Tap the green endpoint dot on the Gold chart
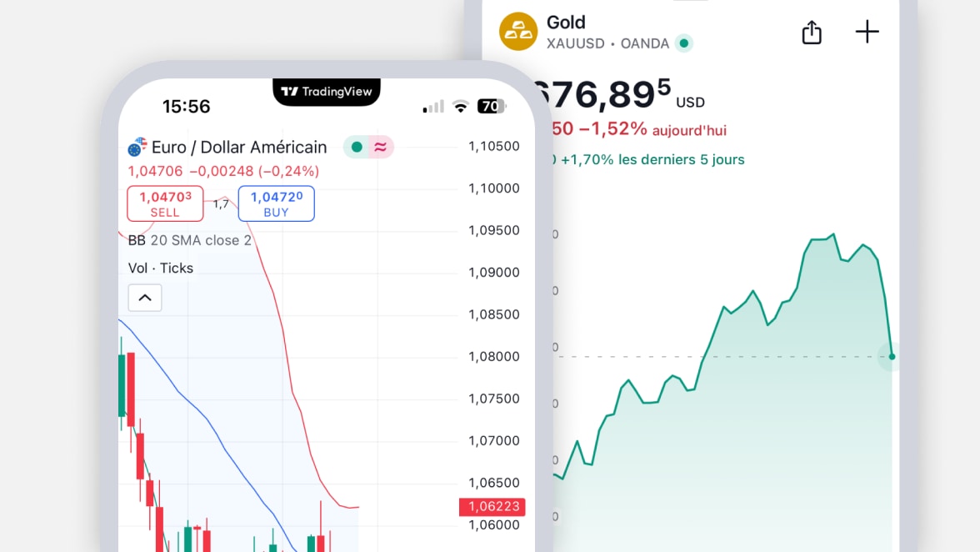The height and width of the screenshot is (552, 980). [x=891, y=357]
